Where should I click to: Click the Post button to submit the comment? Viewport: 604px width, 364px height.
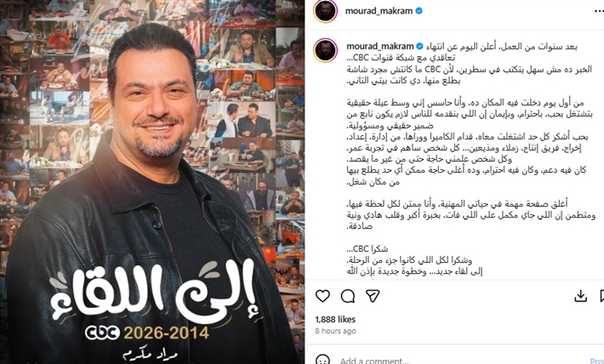click(597, 361)
